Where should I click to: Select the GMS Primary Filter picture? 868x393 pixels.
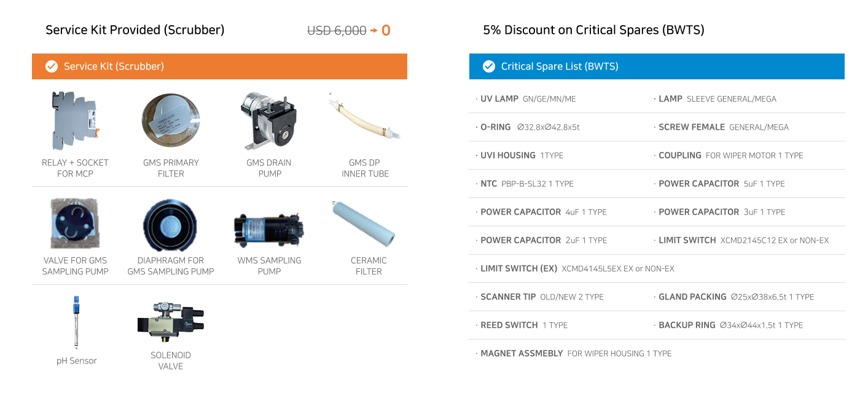click(171, 121)
